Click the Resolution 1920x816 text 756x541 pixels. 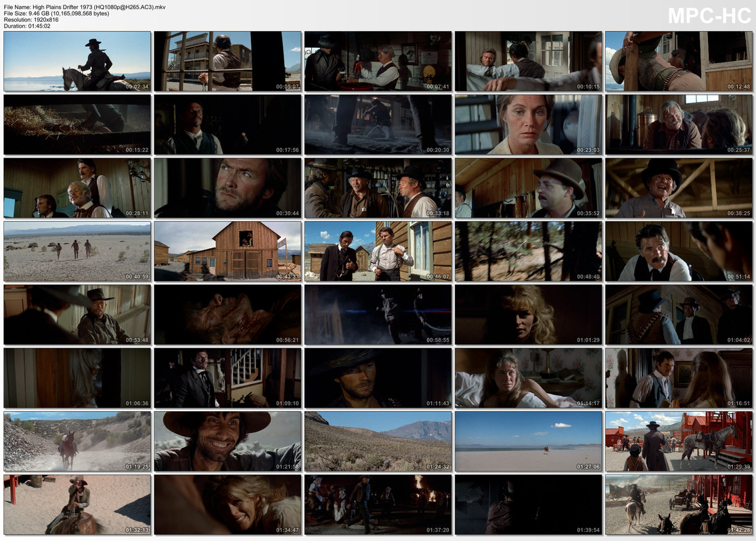coord(31,20)
